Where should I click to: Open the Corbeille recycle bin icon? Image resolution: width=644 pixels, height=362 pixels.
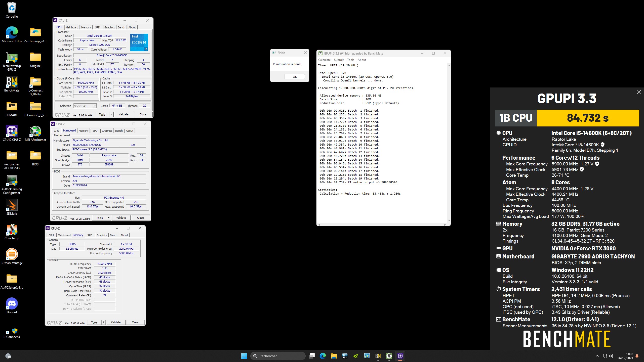click(x=12, y=10)
